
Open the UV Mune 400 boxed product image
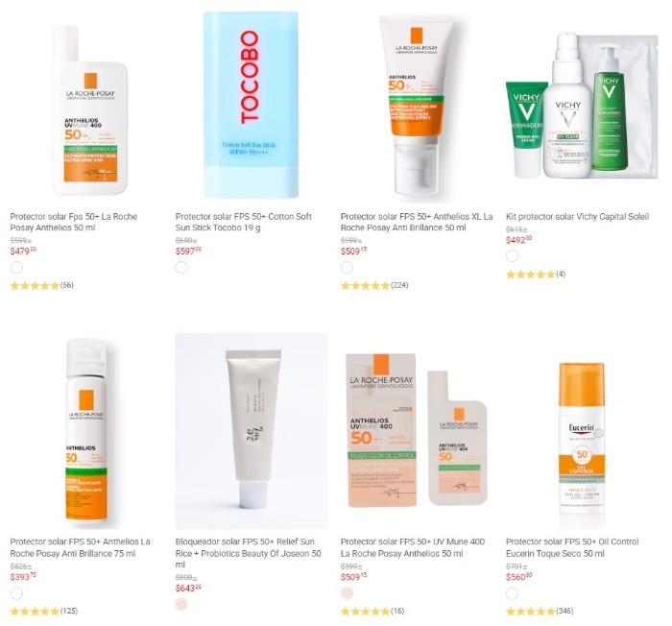pos(417,430)
